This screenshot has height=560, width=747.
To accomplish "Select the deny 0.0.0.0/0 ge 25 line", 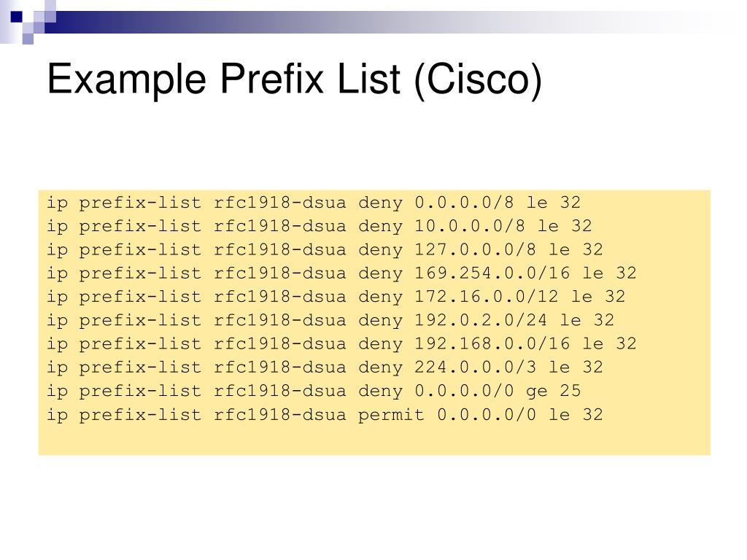I will [314, 391].
